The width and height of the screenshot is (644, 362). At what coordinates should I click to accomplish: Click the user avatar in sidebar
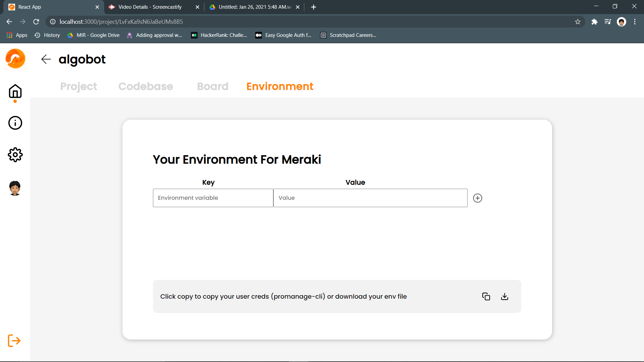coord(15,188)
